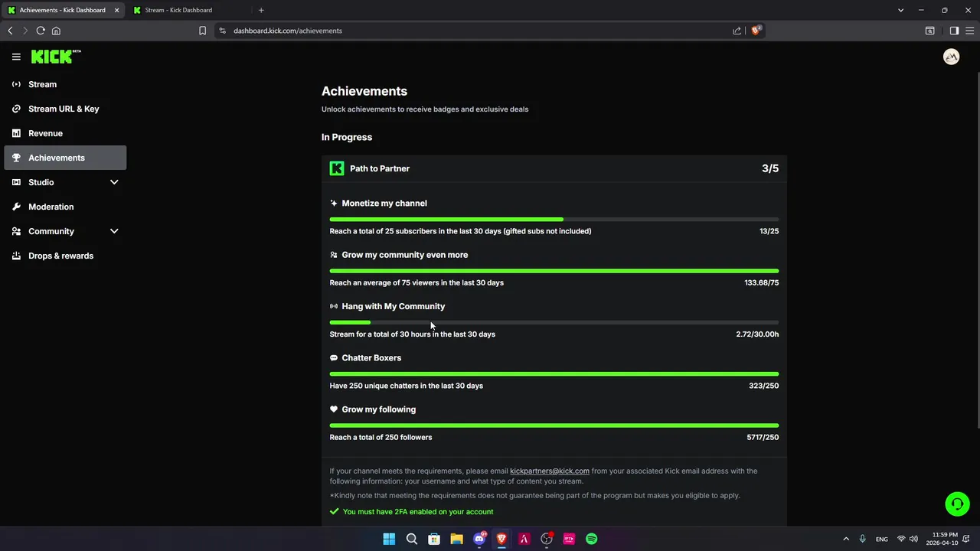Navigate back with the browser back arrow
The image size is (980, 551).
click(10, 31)
